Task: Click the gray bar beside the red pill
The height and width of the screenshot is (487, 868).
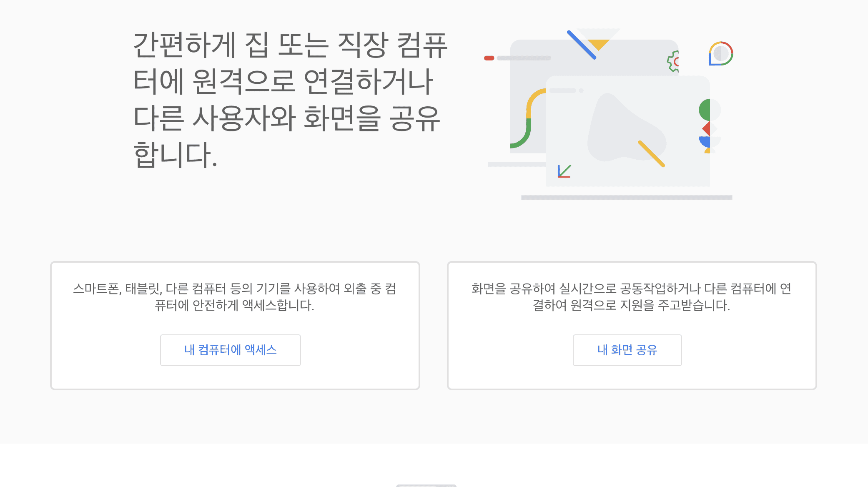Action: [524, 58]
